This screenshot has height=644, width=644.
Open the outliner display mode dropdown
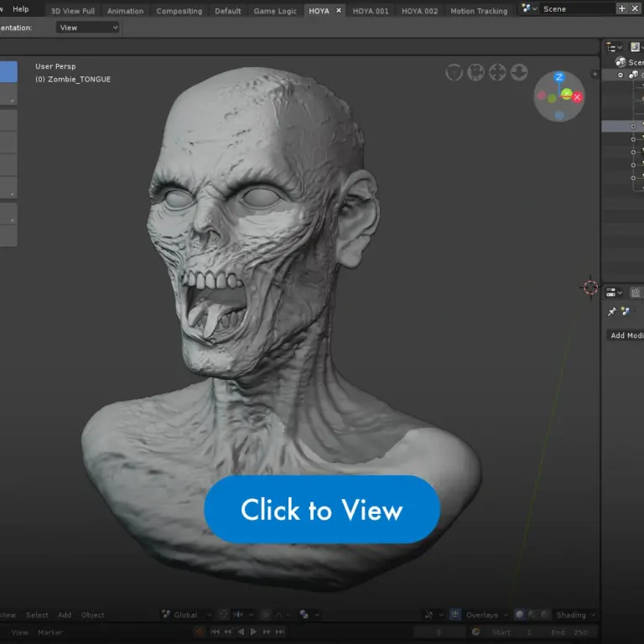[x=637, y=47]
